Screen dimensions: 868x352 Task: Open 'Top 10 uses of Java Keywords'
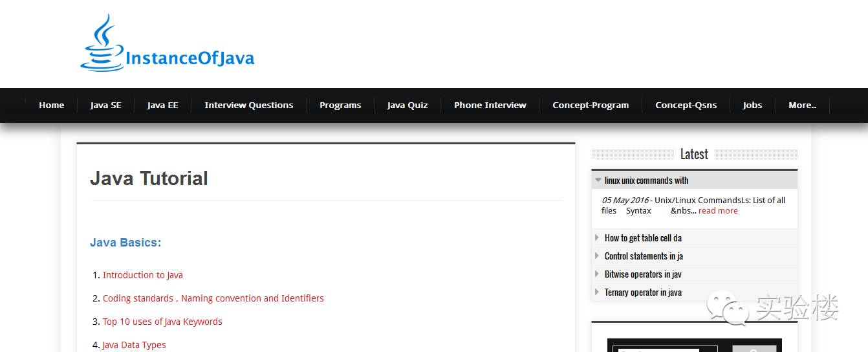pos(162,322)
